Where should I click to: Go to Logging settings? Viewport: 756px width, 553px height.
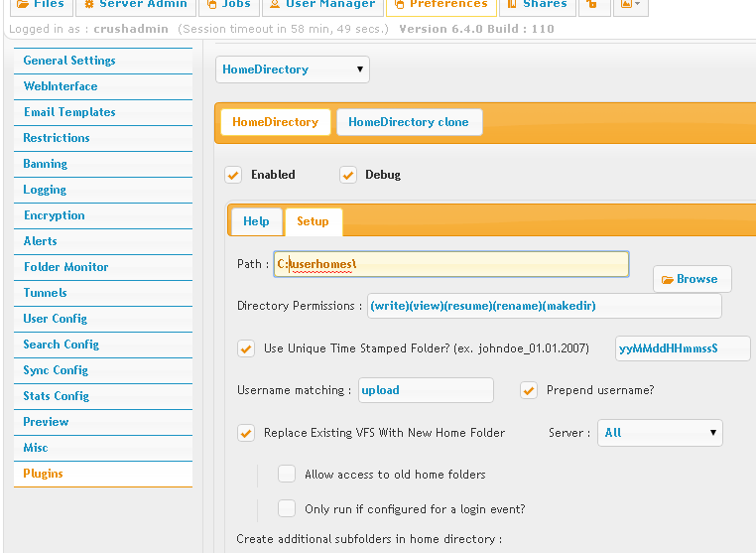click(103, 190)
